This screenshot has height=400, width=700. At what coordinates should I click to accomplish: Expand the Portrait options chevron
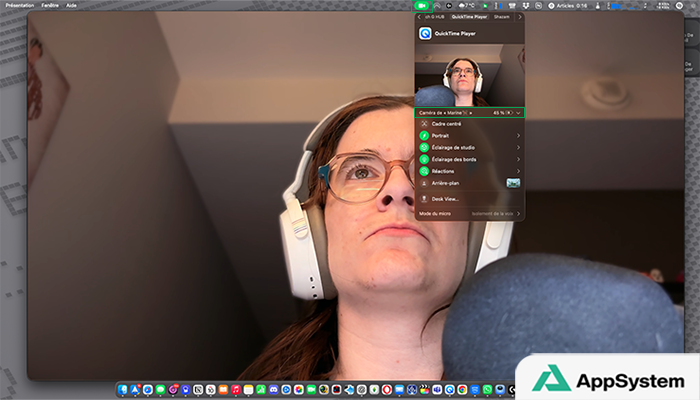(518, 135)
